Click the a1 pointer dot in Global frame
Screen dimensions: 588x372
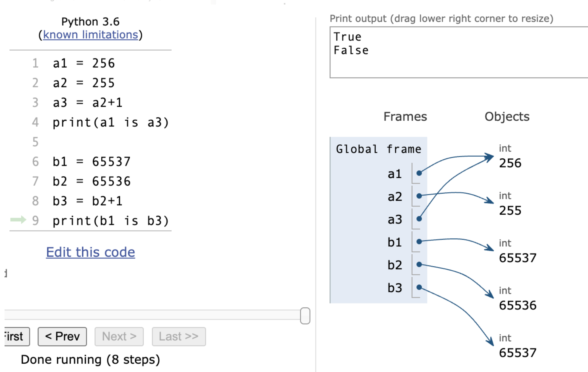click(x=419, y=173)
